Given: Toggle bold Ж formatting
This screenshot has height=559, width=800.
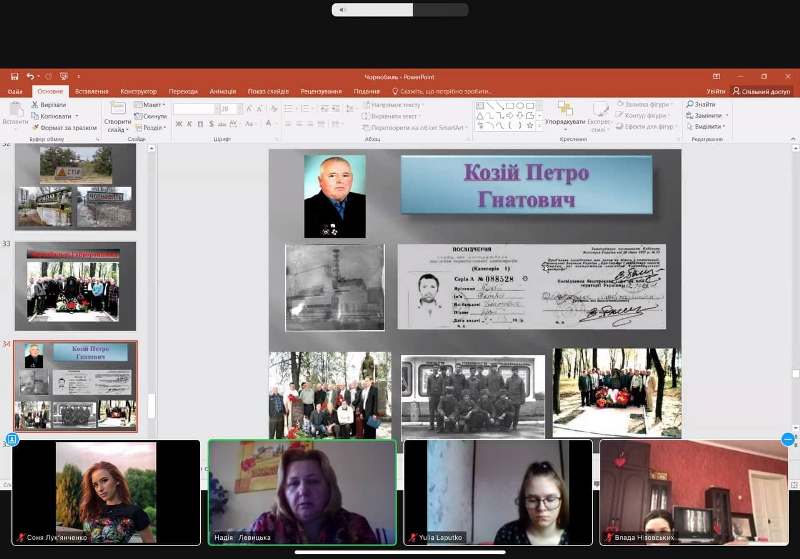Looking at the screenshot, I should coord(179,124).
